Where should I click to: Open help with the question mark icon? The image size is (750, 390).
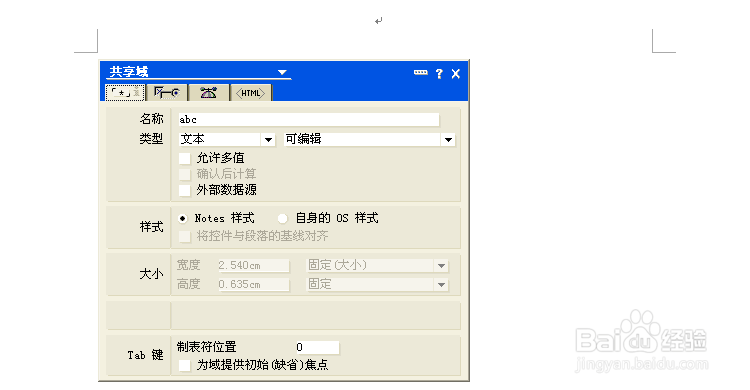[439, 74]
